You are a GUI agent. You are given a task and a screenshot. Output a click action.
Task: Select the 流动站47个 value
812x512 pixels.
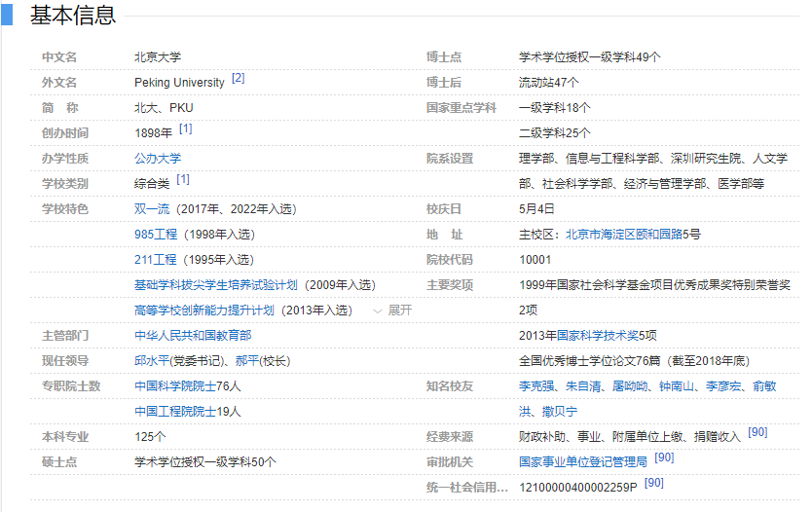coord(549,83)
